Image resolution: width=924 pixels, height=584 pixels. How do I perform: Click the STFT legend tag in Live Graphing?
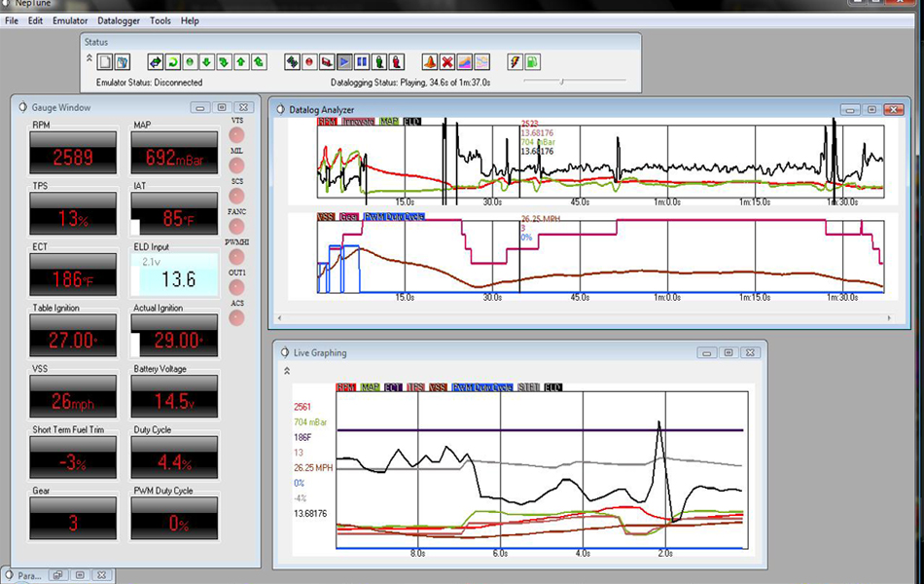(528, 387)
